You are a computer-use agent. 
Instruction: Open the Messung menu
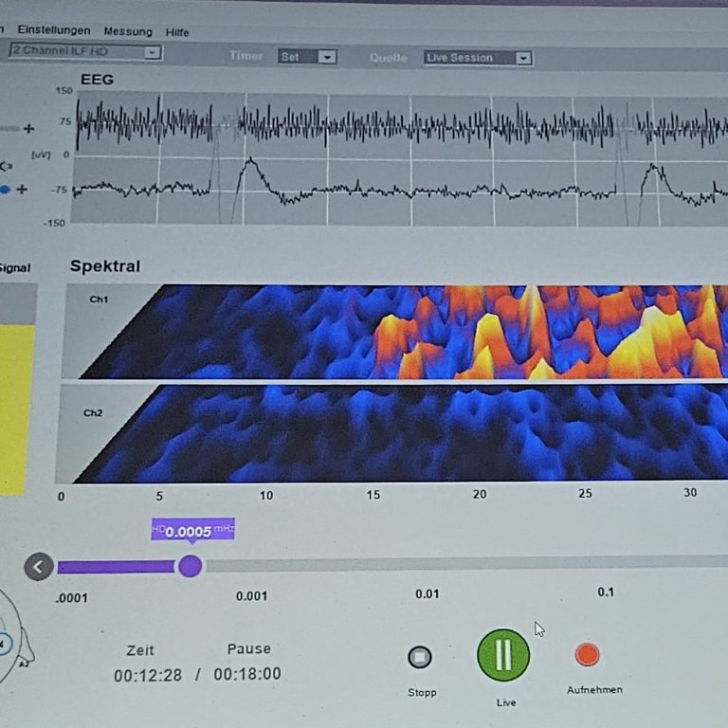coord(127,31)
